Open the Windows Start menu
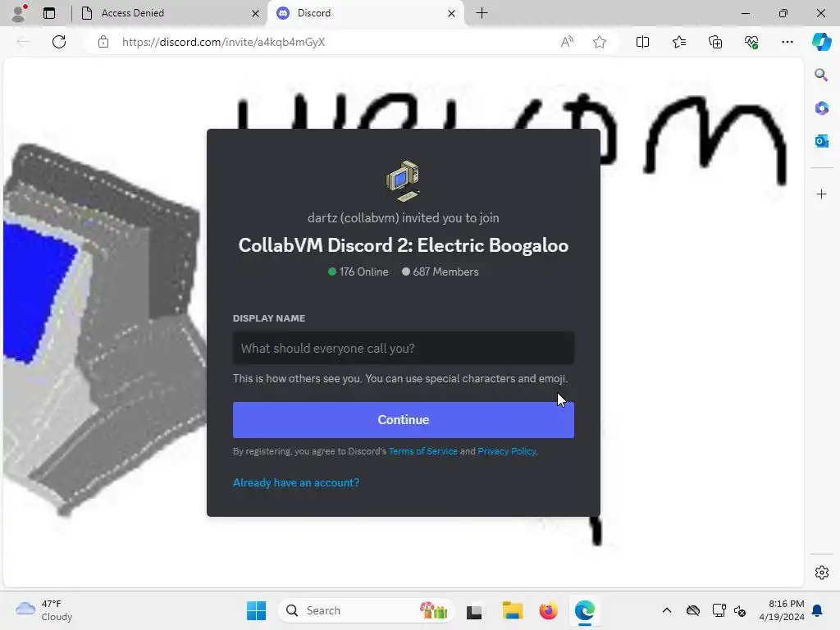 [x=256, y=610]
